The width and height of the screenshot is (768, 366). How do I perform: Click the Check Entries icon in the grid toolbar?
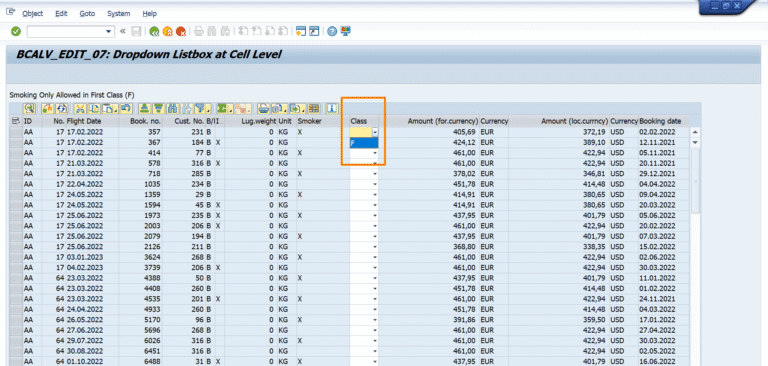[48, 108]
